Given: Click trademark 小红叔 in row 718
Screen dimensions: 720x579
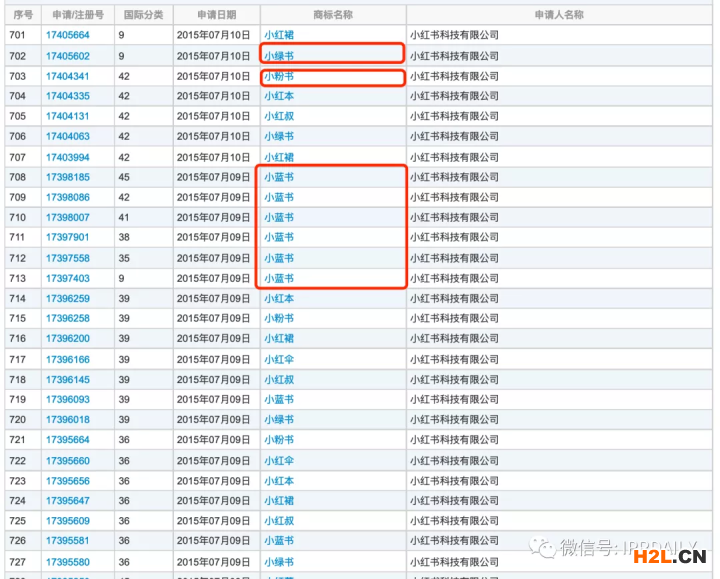Looking at the screenshot, I should click(x=279, y=380).
